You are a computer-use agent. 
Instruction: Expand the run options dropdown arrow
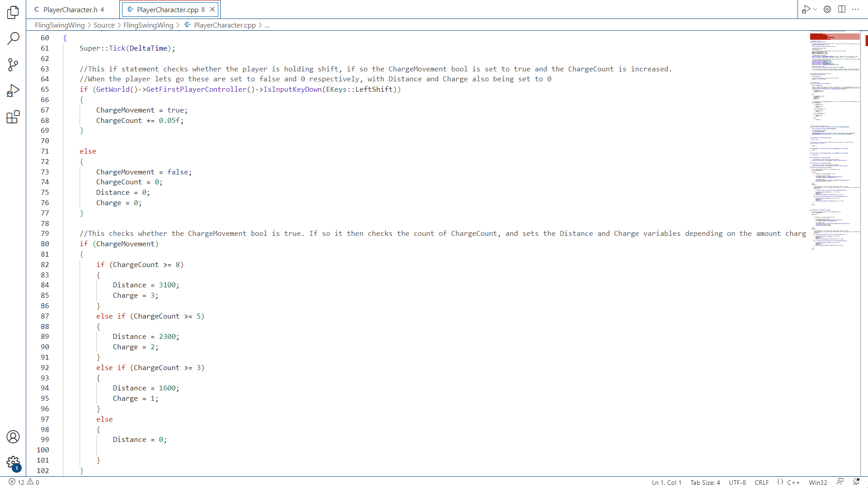(815, 9)
